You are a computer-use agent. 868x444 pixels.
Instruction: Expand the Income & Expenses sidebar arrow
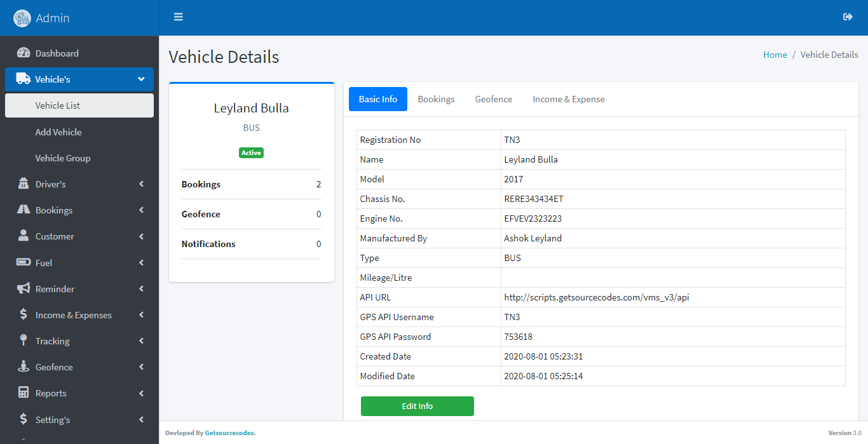coord(141,315)
